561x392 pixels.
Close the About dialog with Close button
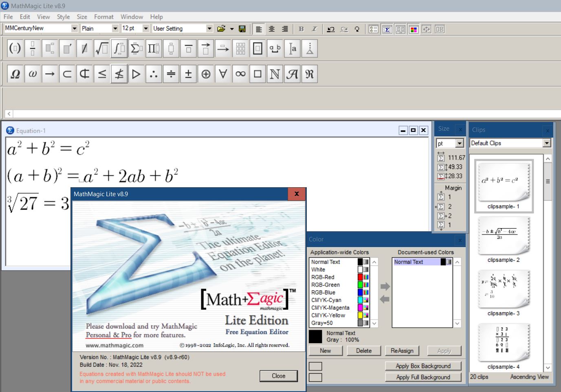point(279,376)
